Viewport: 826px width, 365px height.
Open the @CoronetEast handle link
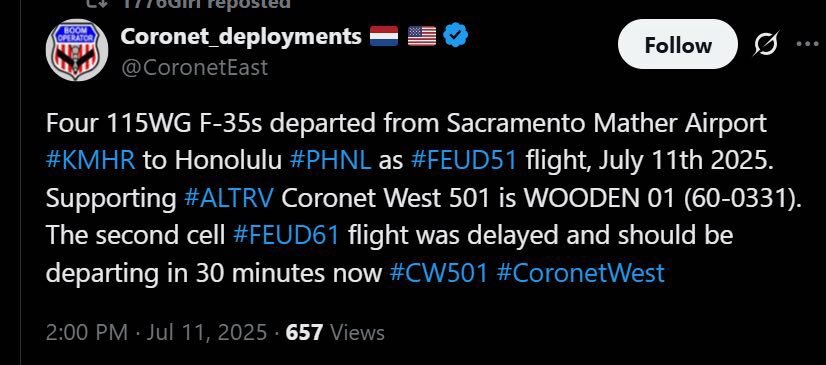point(194,67)
